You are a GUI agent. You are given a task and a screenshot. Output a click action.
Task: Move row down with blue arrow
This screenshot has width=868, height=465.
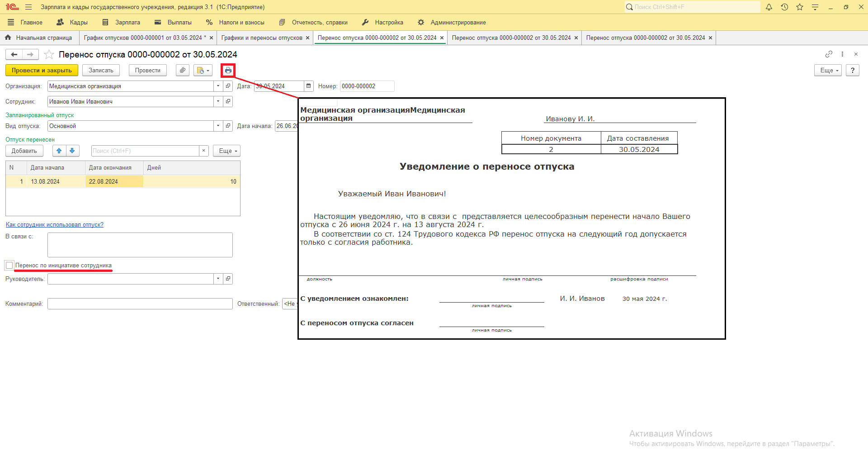(x=72, y=151)
